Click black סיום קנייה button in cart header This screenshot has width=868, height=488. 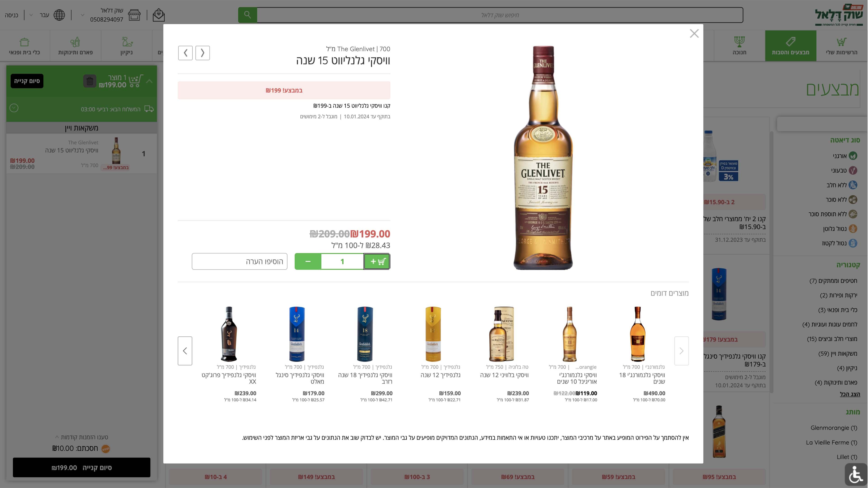(27, 81)
